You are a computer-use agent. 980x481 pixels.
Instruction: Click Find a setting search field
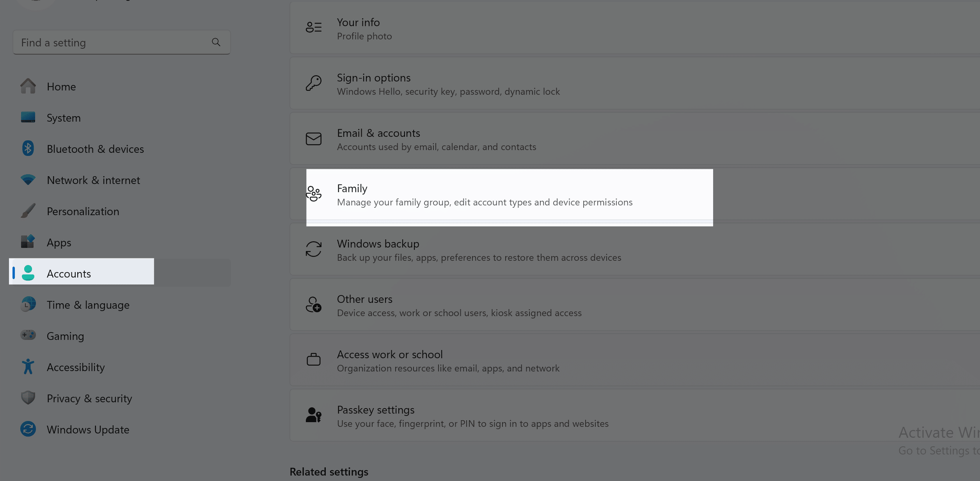[120, 42]
